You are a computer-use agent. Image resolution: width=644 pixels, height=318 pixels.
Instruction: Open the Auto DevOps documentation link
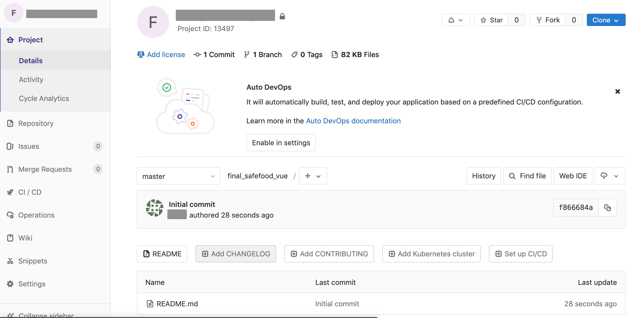click(353, 121)
